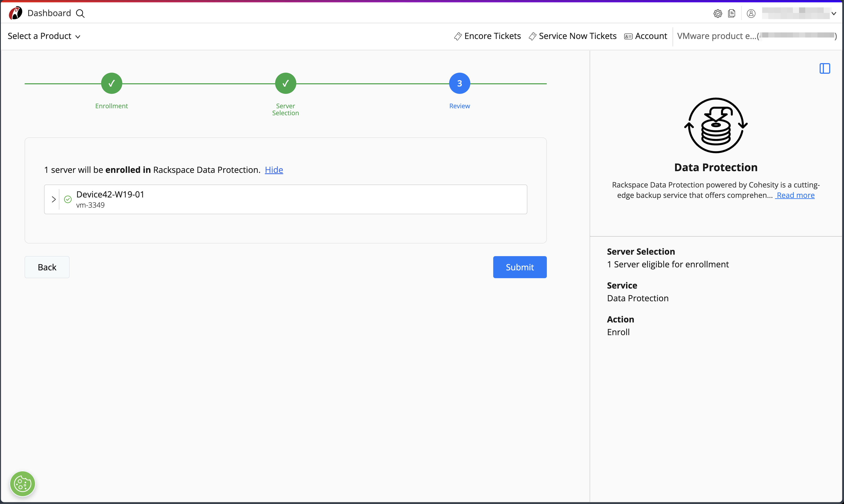844x504 pixels.
Task: Click the VMware product account selector
Action: 757,36
